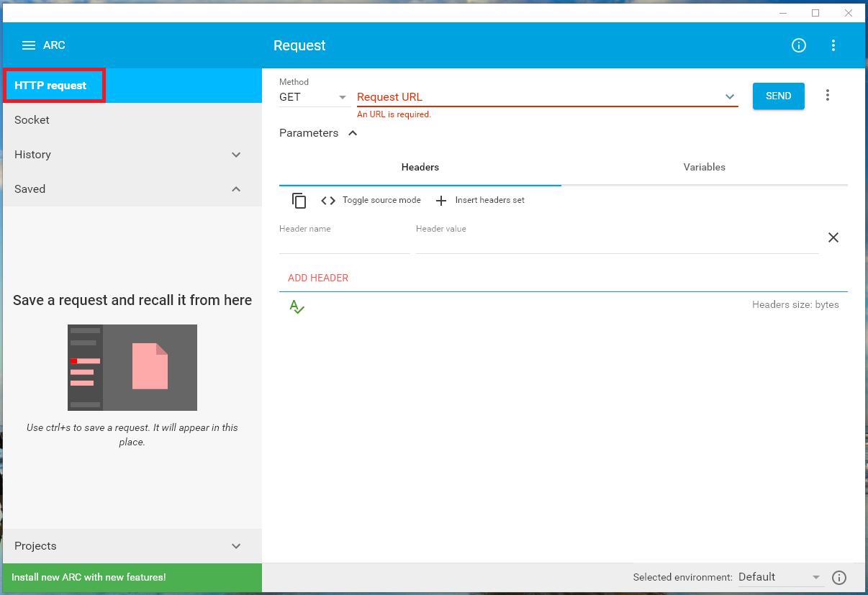Open Socket in the sidebar
The width and height of the screenshot is (868, 595).
[132, 120]
